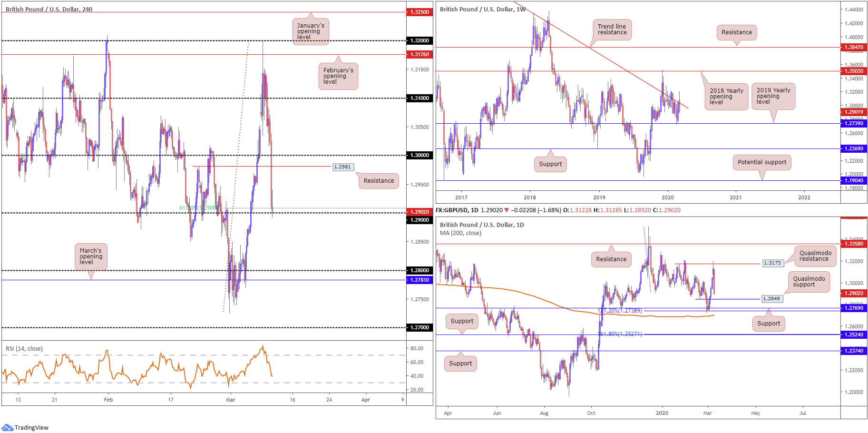868x433 pixels.
Task: Click the 1.3173 price tag on daily chart
Action: 772,263
